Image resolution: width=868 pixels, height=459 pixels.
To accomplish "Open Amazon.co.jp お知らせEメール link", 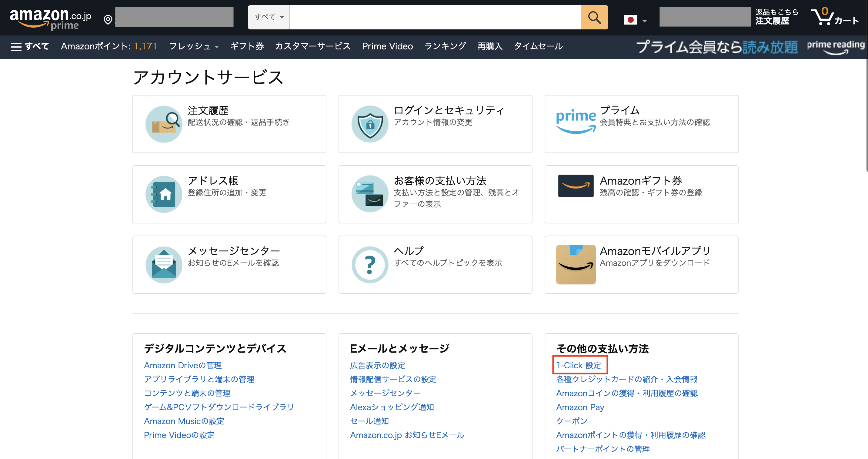I will pyautogui.click(x=407, y=435).
